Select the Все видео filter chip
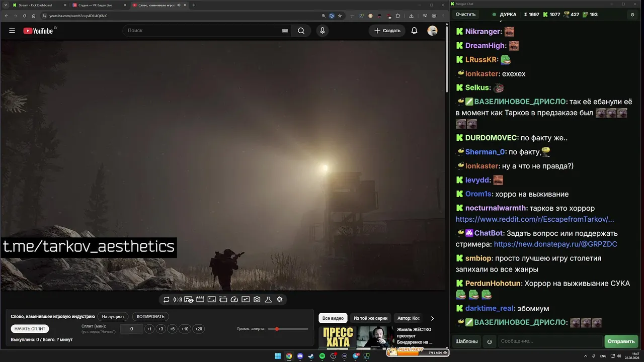This screenshot has height=362, width=644. (x=333, y=318)
